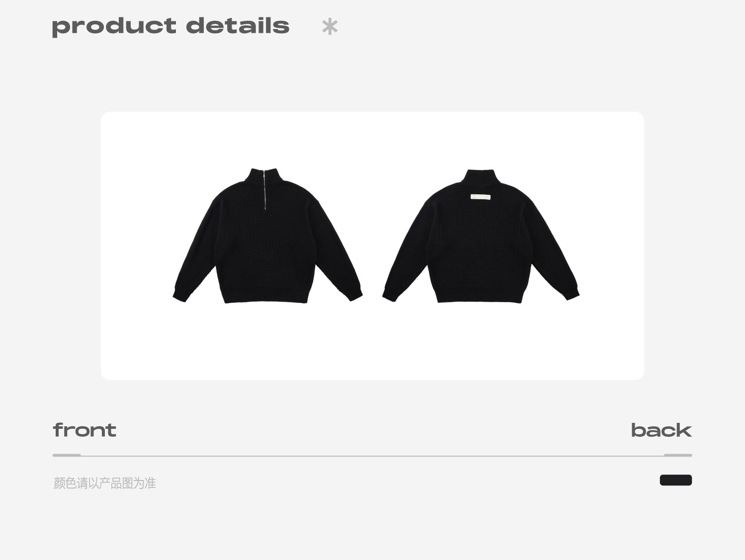Click the front label

click(84, 430)
